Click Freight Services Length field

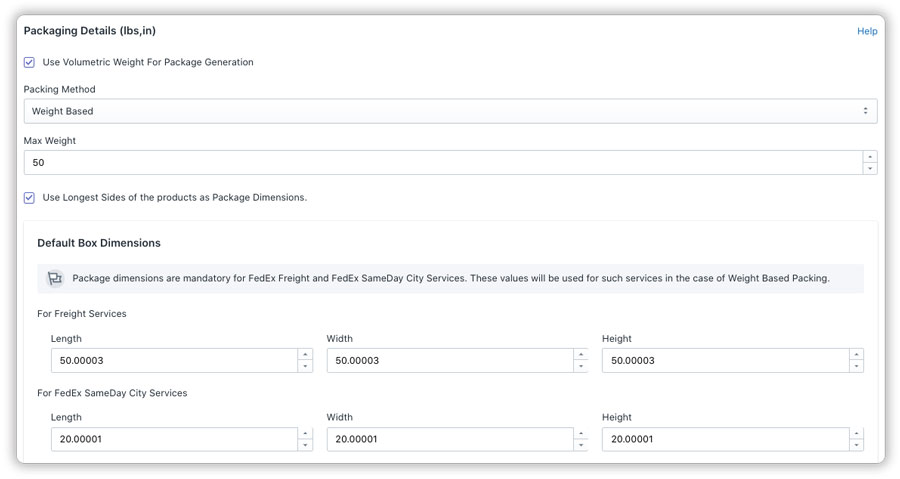[174, 361]
